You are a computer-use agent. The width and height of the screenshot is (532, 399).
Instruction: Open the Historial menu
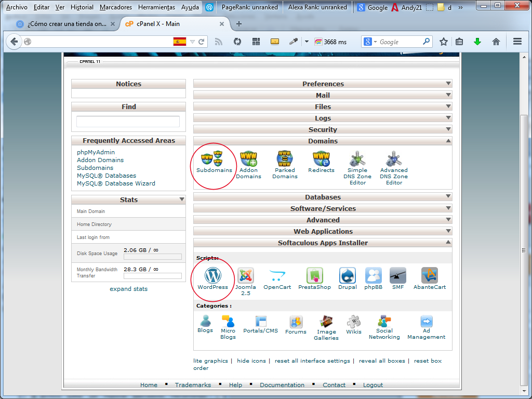[x=82, y=7]
